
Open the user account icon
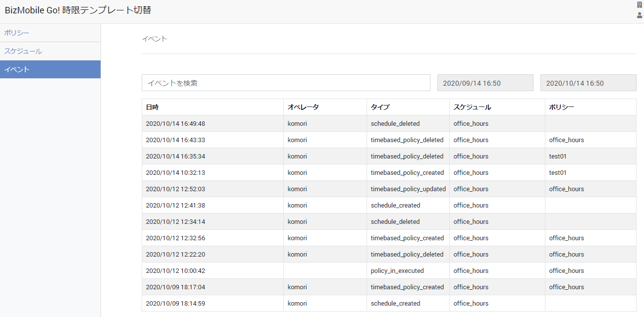coord(639,15)
